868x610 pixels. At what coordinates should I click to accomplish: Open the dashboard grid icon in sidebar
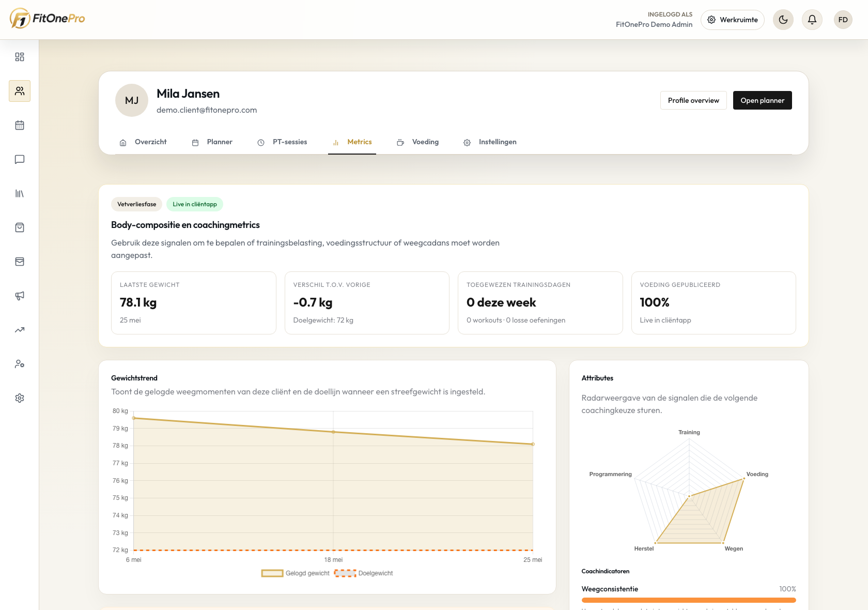click(x=20, y=57)
